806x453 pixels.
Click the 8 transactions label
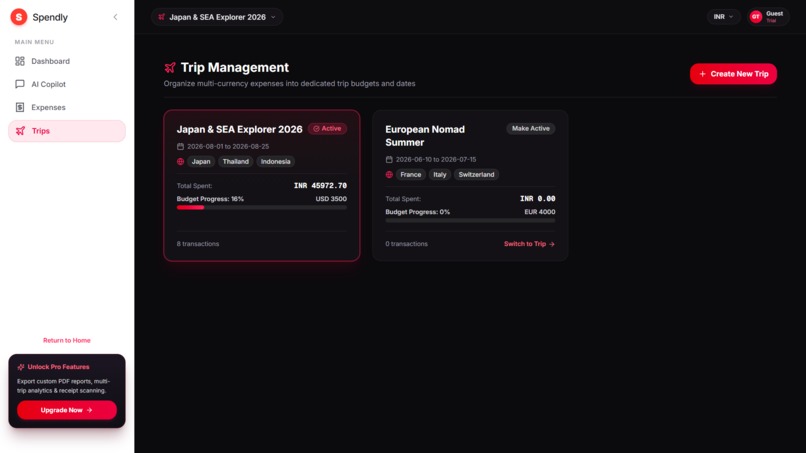tap(198, 244)
